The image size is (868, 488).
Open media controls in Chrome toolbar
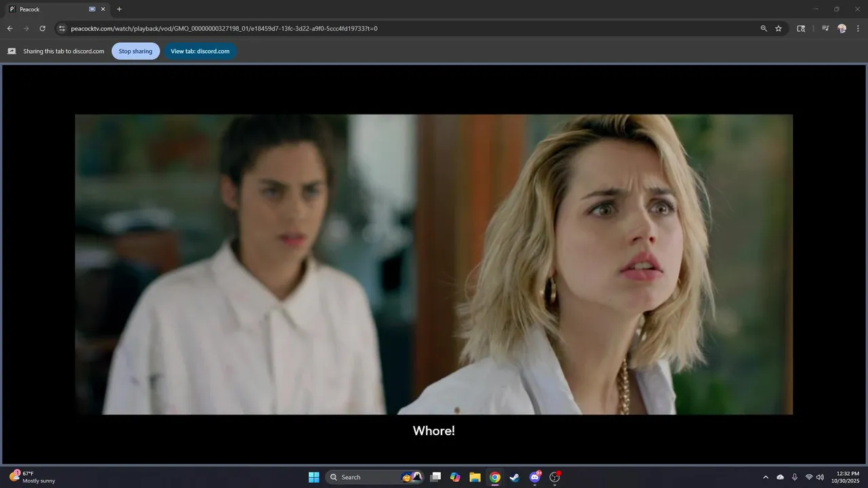pos(825,28)
